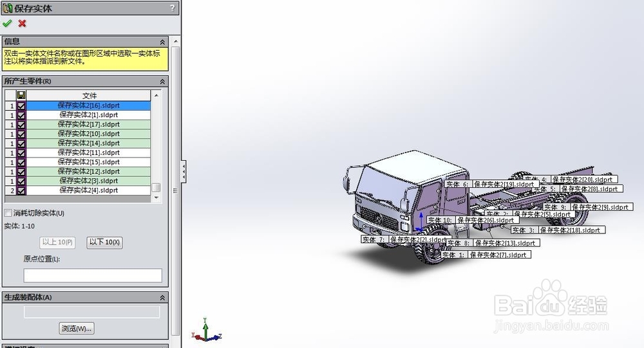
Task: Uncheck the 保存实体2[16].sldprt row checkbox
Action: click(x=21, y=105)
